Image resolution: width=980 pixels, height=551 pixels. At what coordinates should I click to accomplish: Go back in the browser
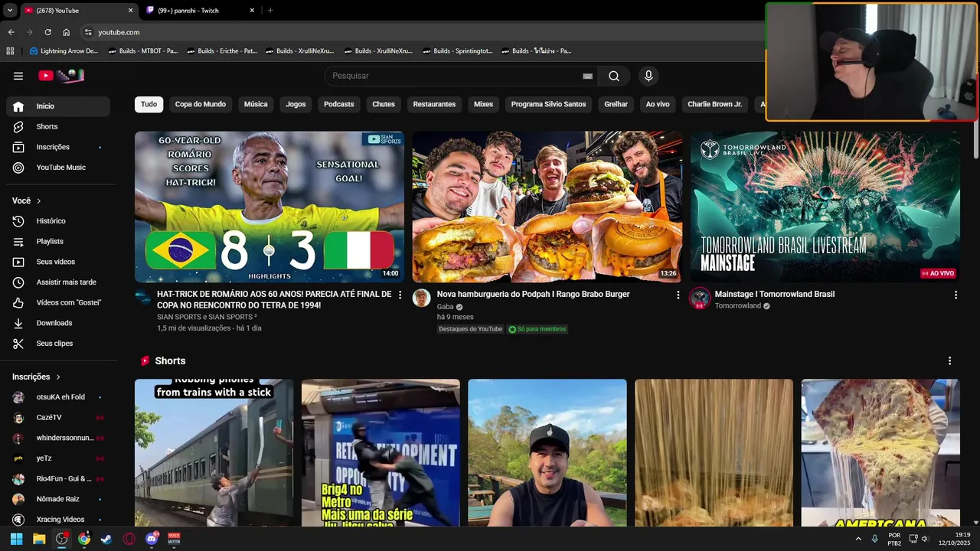(x=11, y=32)
